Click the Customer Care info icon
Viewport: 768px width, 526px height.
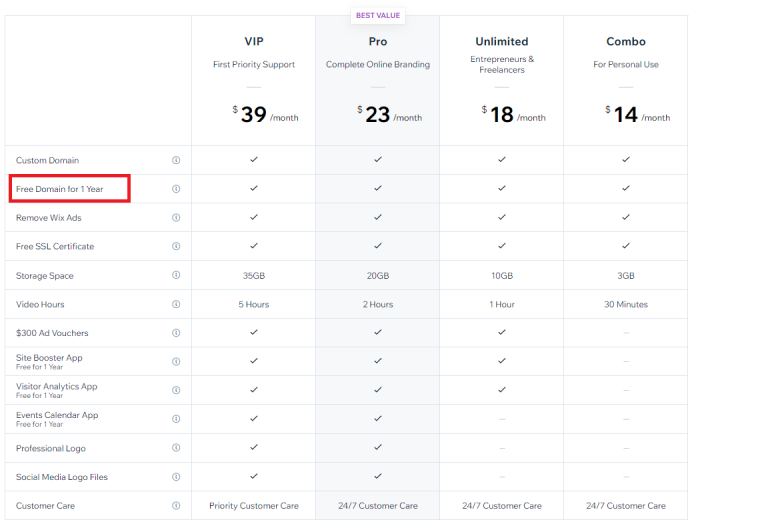176,506
